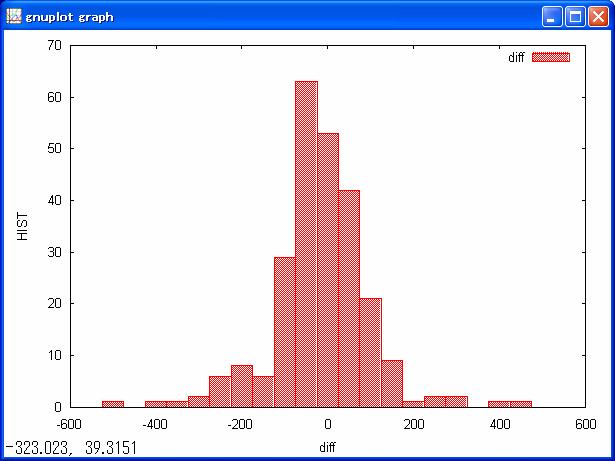Image resolution: width=615 pixels, height=461 pixels.
Task: Click the 'diff' legend label text
Action: coord(516,58)
